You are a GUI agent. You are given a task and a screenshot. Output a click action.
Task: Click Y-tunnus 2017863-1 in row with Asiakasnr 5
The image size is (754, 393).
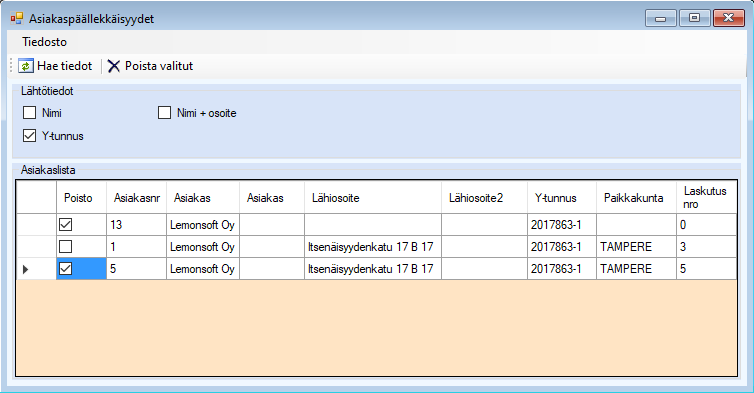click(x=562, y=269)
